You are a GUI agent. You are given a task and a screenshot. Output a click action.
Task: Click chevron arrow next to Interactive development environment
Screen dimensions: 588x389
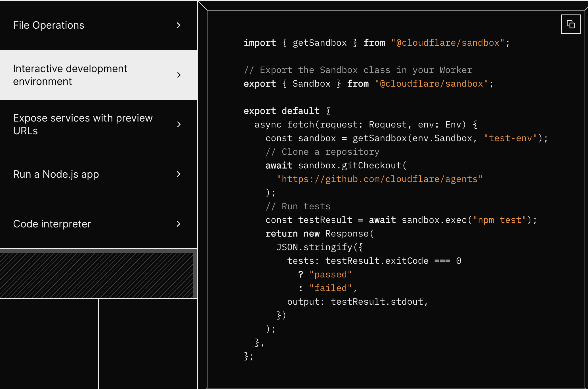coord(179,75)
